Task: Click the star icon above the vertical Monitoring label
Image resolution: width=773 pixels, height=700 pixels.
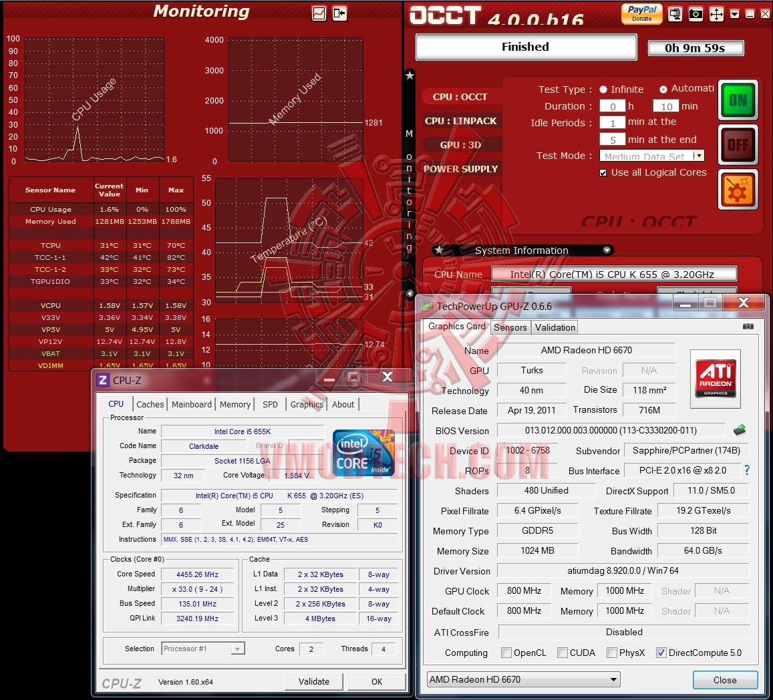Action: click(x=410, y=75)
